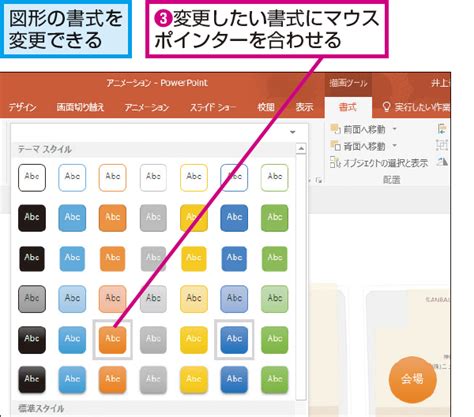Expand the 前面へ移動 dropdown arrow
Viewport: 474px width, 417px height.
point(395,129)
